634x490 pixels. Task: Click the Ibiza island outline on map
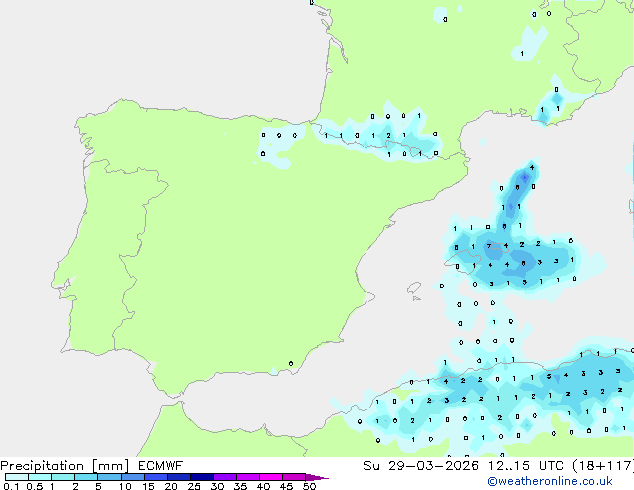click(414, 289)
